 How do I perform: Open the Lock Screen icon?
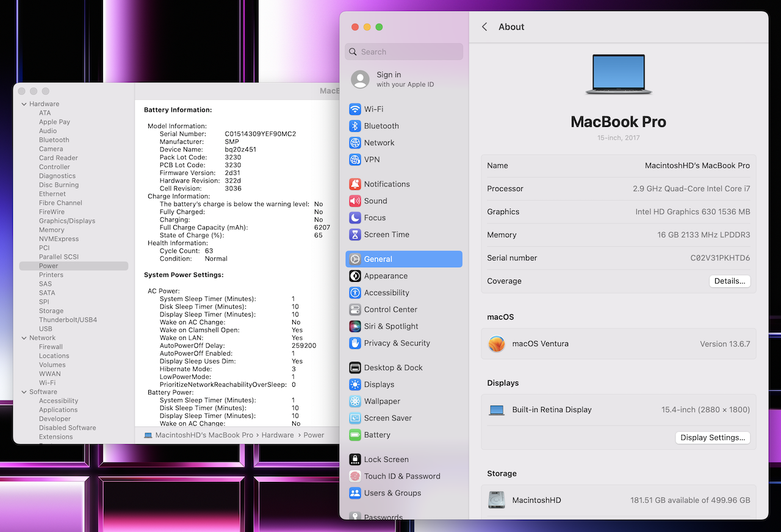pos(355,459)
